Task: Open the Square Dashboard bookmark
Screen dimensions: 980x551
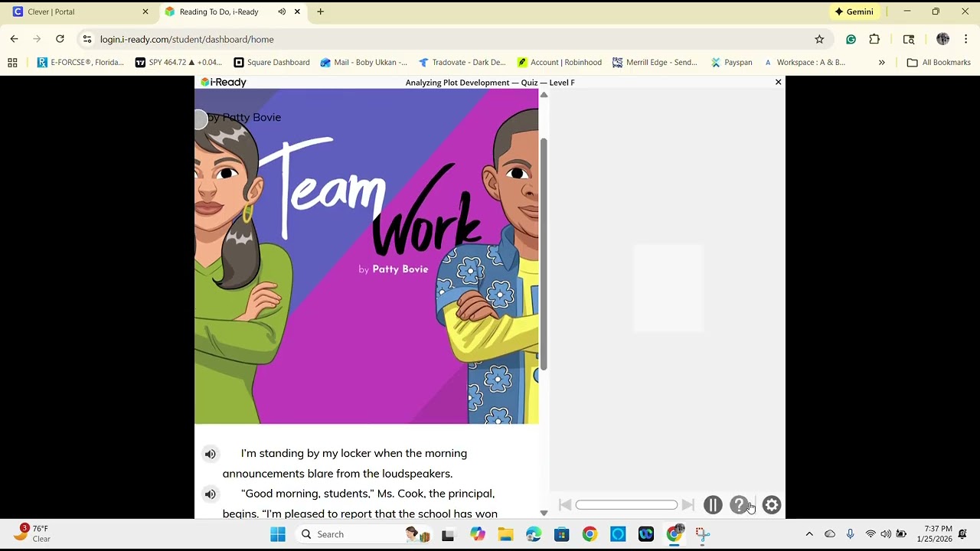Action: coord(272,63)
